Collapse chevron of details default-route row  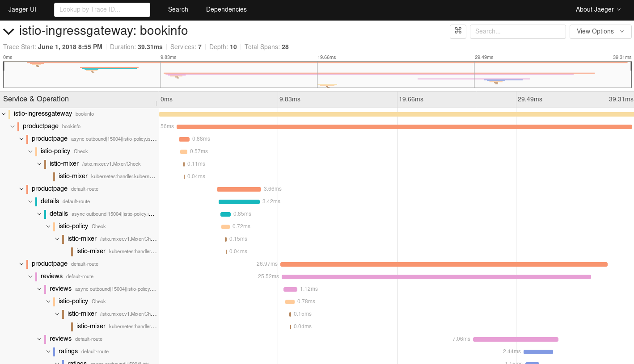pyautogui.click(x=30, y=201)
